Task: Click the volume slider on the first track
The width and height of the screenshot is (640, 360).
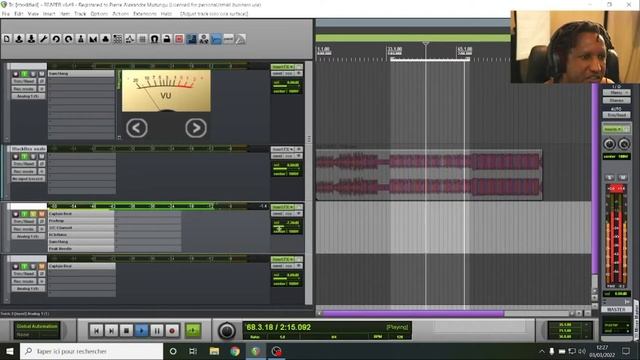Action: click(286, 86)
